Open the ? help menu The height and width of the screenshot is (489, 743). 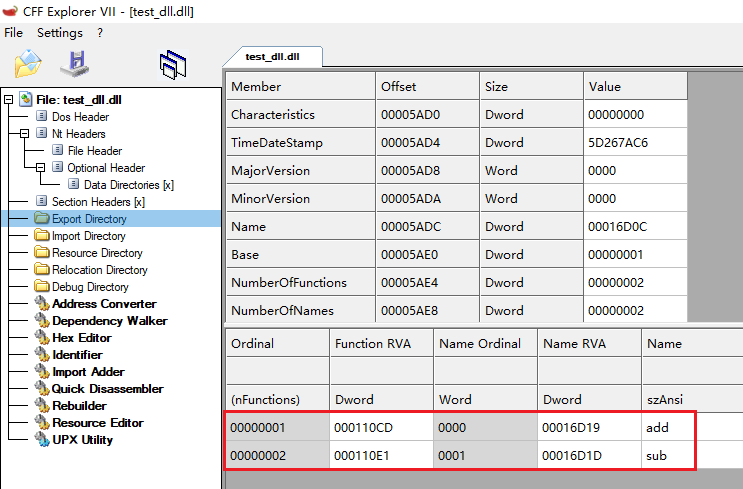pyautogui.click(x=100, y=33)
